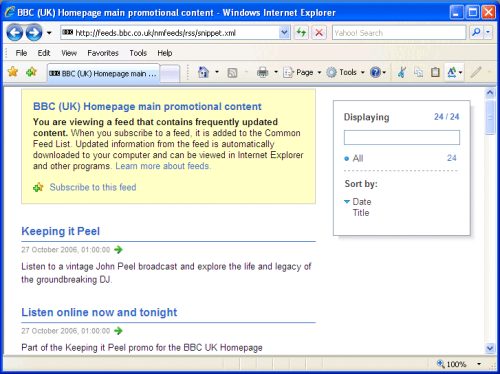This screenshot has width=500, height=374.
Task: Go back with the Back arrow button
Action: pyautogui.click(x=15, y=33)
